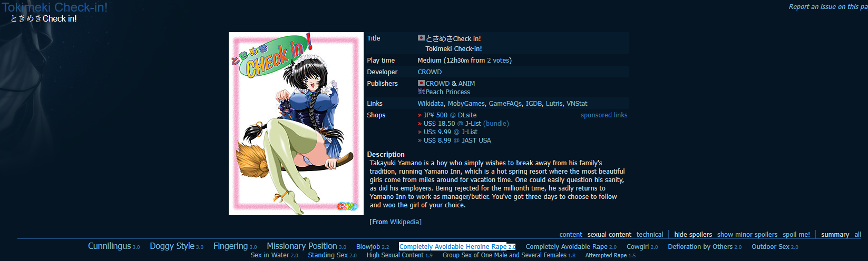The width and height of the screenshot is (868, 261).
Task: Click the Japanese flag icon beside CROWD publisher
Action: (421, 83)
